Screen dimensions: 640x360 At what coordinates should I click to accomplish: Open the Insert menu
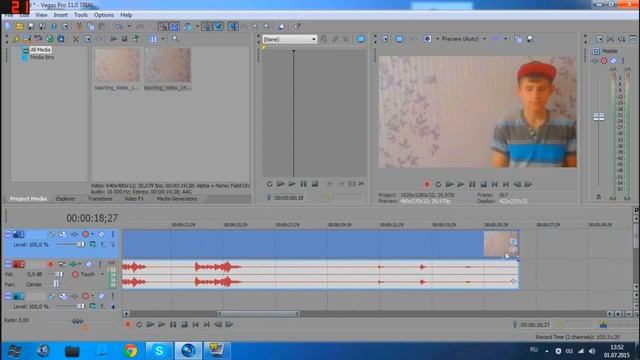click(x=61, y=15)
